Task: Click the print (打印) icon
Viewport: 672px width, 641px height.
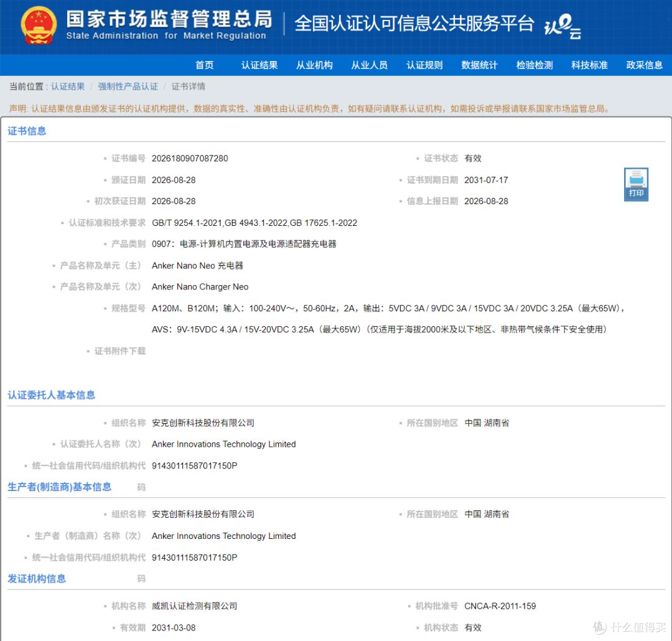Action: 635,184
